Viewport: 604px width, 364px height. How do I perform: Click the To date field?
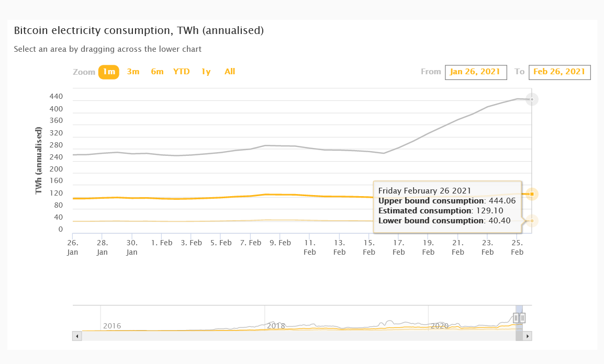560,72
